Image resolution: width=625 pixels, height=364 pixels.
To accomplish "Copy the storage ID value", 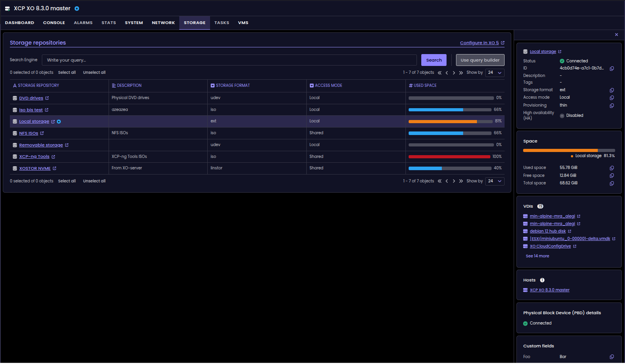I will [612, 69].
